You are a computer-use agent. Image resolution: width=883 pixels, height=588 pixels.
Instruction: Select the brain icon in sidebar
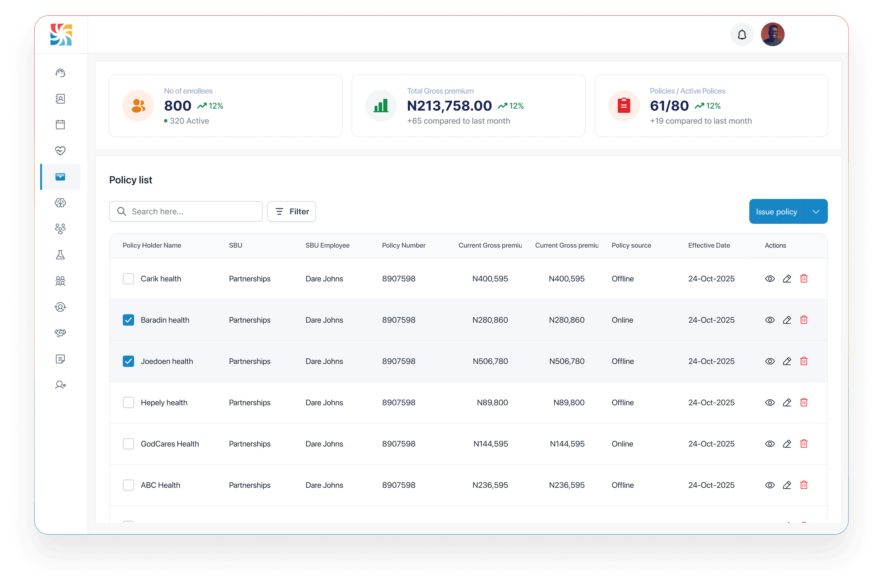pyautogui.click(x=60, y=203)
